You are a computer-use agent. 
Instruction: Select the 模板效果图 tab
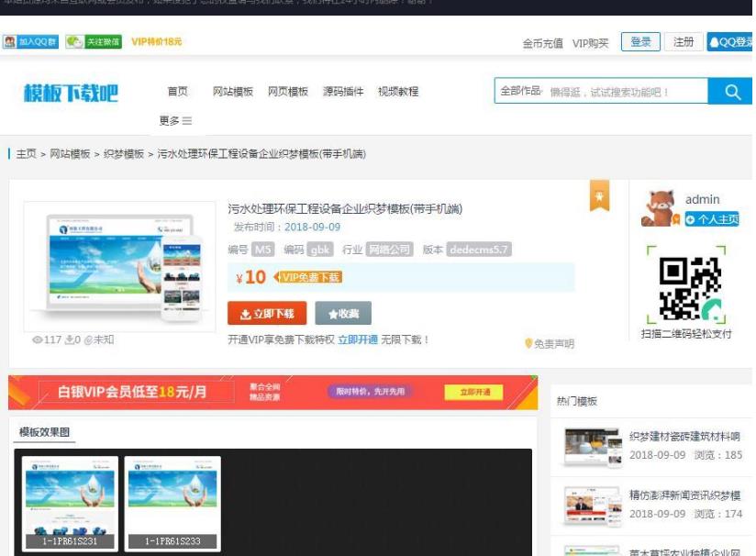point(44,432)
